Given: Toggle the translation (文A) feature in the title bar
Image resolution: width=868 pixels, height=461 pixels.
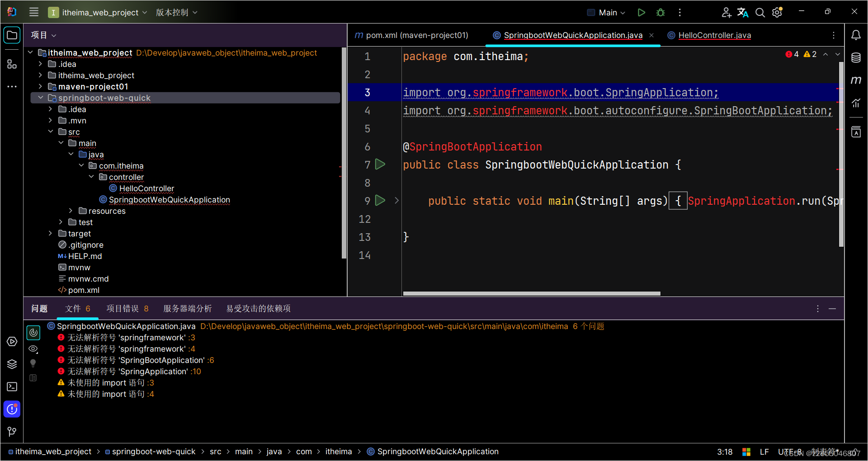Looking at the screenshot, I should (743, 12).
